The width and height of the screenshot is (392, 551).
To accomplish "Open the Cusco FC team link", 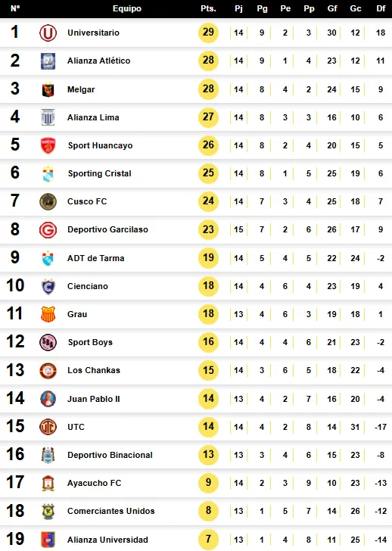I will click(87, 201).
